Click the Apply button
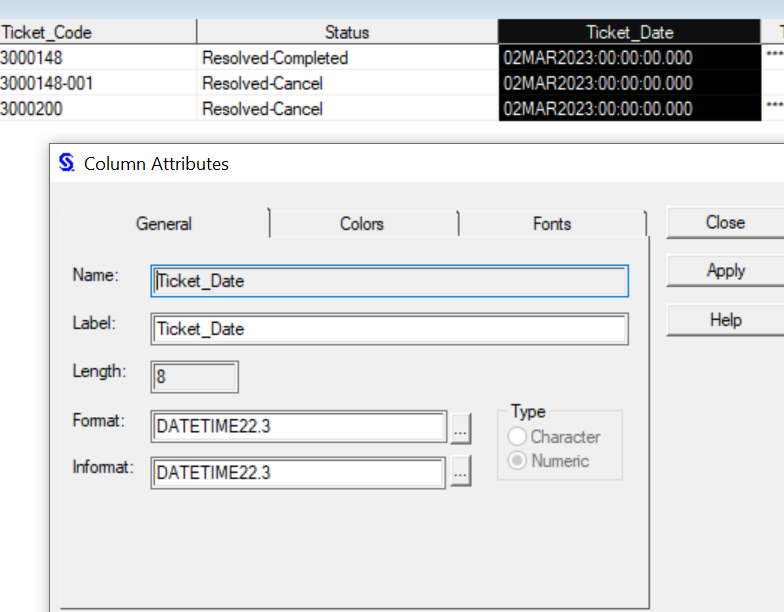The width and height of the screenshot is (784, 612). click(725, 271)
